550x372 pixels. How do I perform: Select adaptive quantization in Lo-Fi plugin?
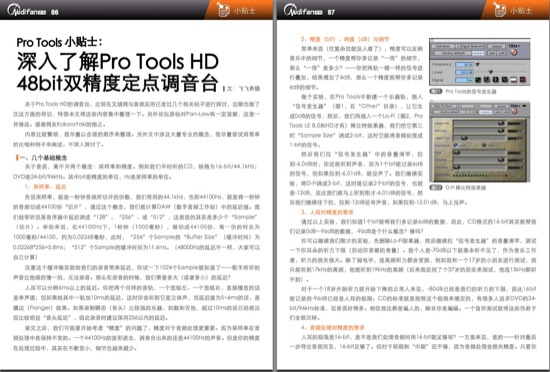tap(484, 145)
